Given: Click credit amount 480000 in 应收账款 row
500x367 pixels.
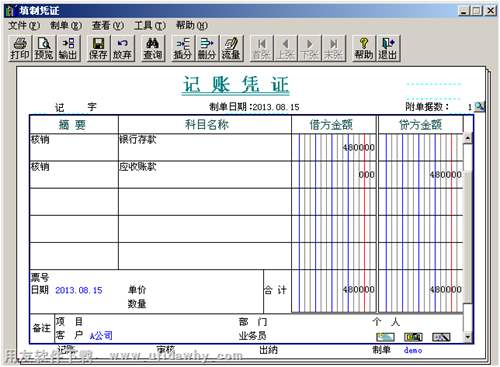Looking at the screenshot, I should [x=445, y=175].
